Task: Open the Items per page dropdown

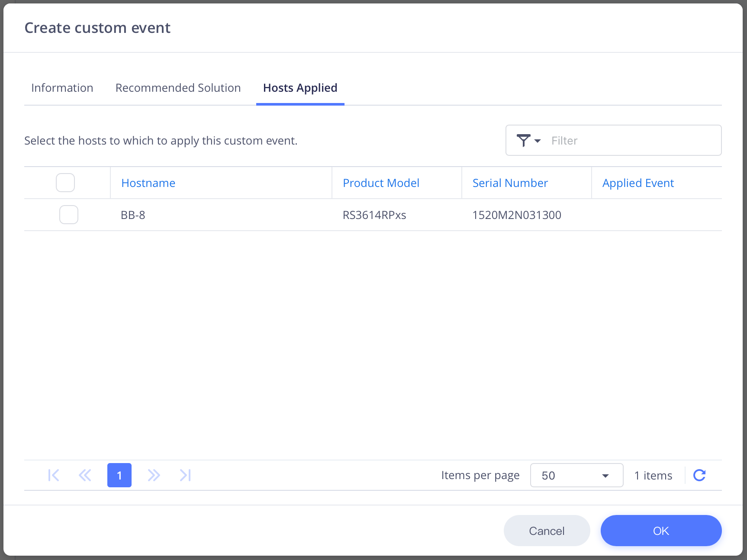Action: click(x=576, y=475)
